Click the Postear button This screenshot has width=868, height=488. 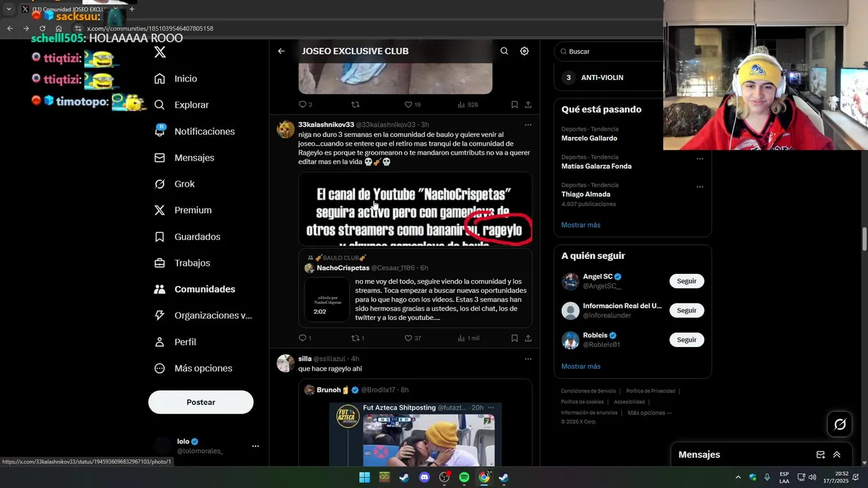point(201,402)
